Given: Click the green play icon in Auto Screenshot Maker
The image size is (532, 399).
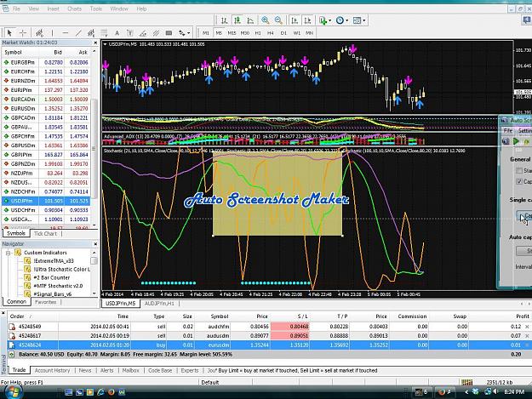Looking at the screenshot, I should 516,141.
